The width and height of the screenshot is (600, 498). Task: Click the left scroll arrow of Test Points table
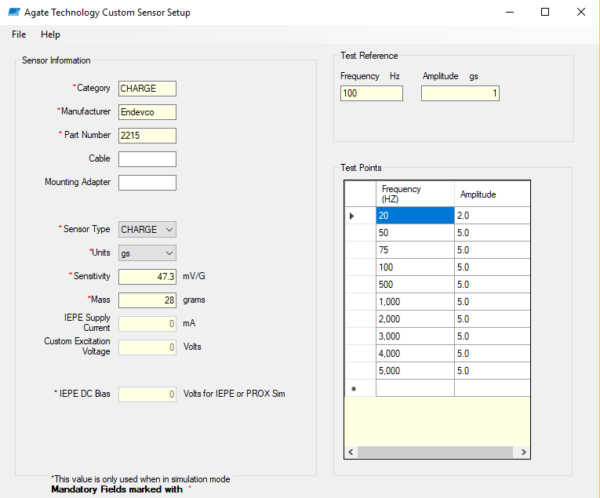(351, 452)
